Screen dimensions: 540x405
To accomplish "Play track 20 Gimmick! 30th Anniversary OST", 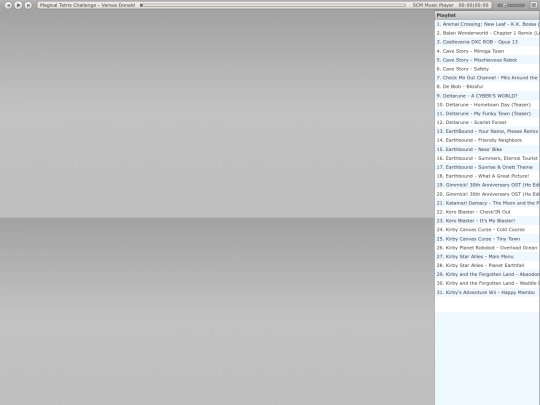I will 487,194.
